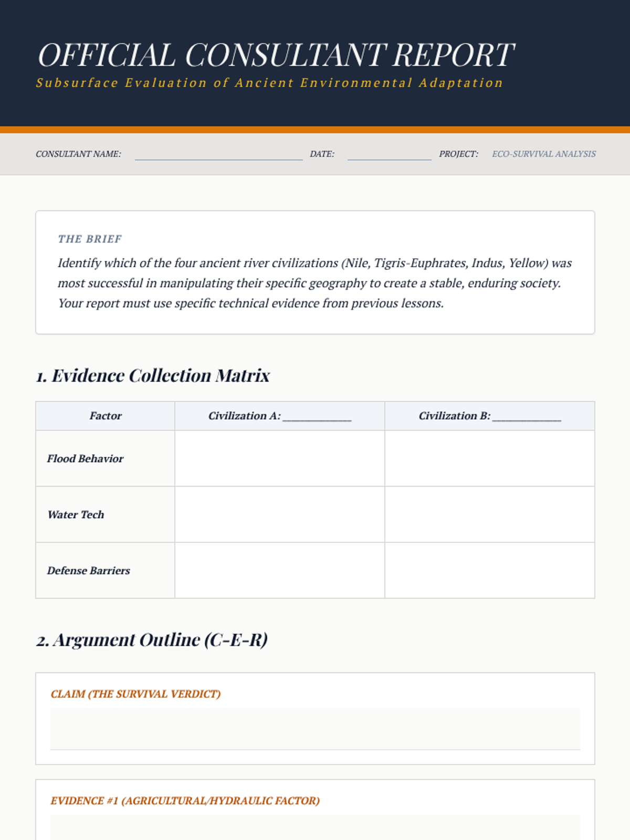Click the Claim survival verdict text area
Screen dimensions: 630x840
(x=315, y=729)
